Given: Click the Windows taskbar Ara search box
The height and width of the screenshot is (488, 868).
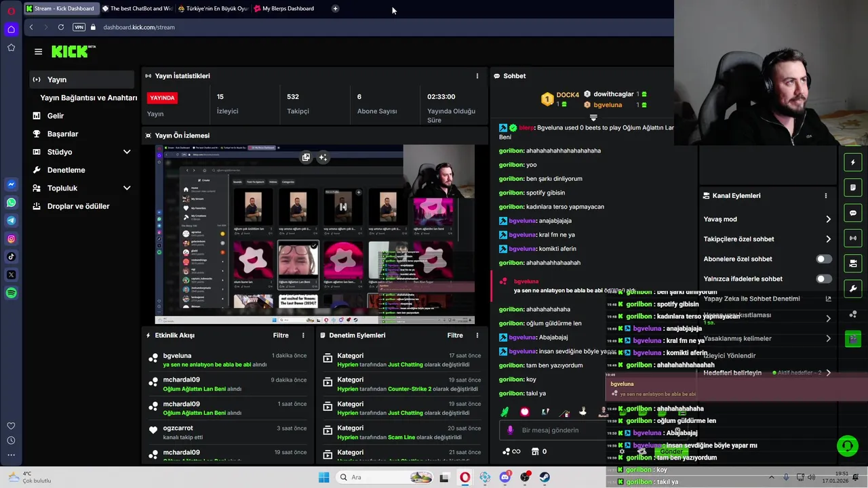Looking at the screenshot, I should coord(383,477).
